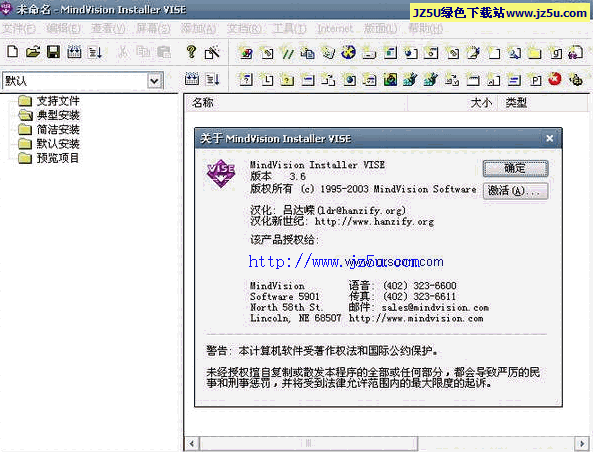Click the horizontal scrollbar right arrow

coord(581,443)
